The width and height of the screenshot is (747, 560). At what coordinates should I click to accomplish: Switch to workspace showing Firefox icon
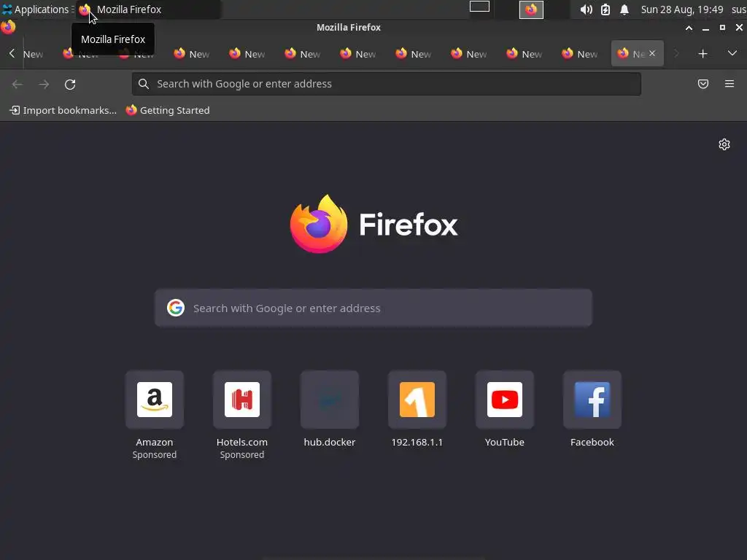pos(531,9)
